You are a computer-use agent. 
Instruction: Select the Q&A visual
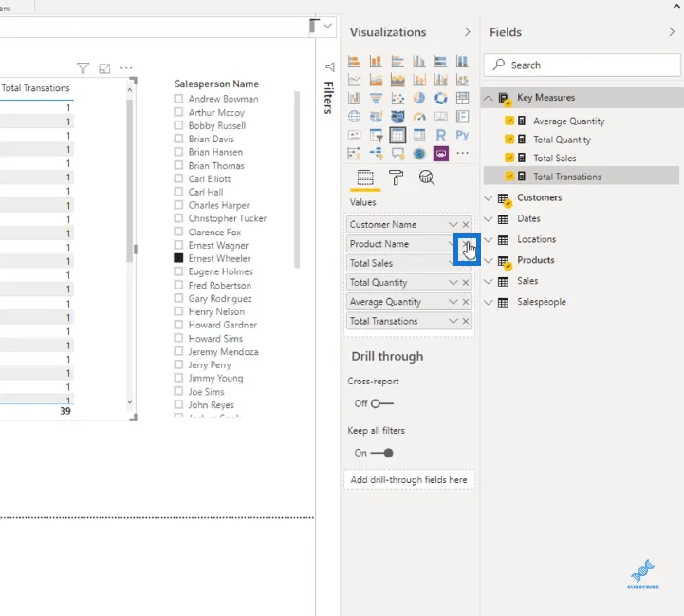point(397,153)
